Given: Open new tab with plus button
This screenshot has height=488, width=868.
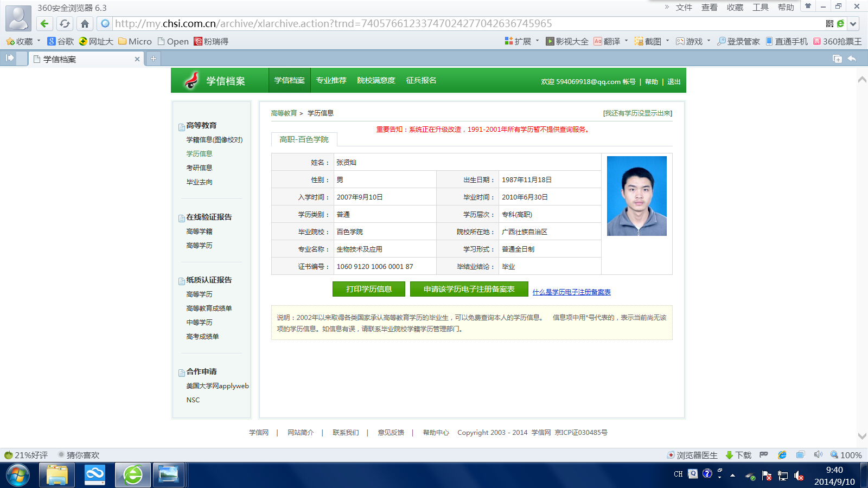Looking at the screenshot, I should [154, 59].
